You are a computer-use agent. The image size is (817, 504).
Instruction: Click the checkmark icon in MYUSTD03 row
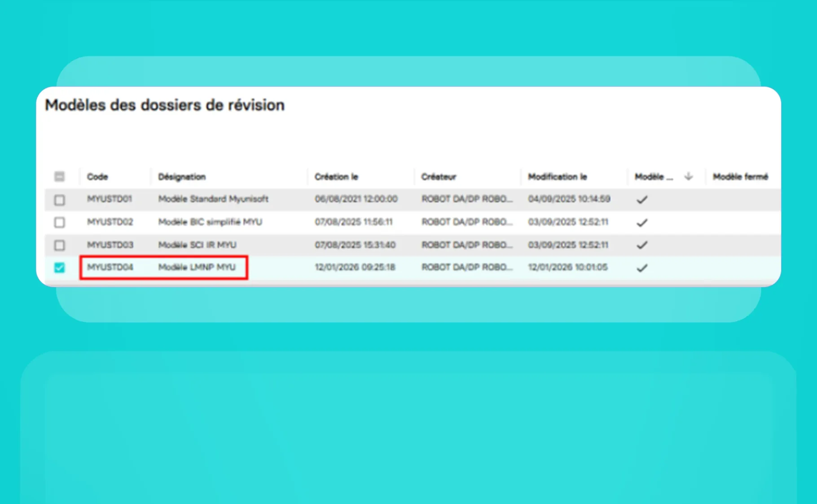click(x=642, y=245)
